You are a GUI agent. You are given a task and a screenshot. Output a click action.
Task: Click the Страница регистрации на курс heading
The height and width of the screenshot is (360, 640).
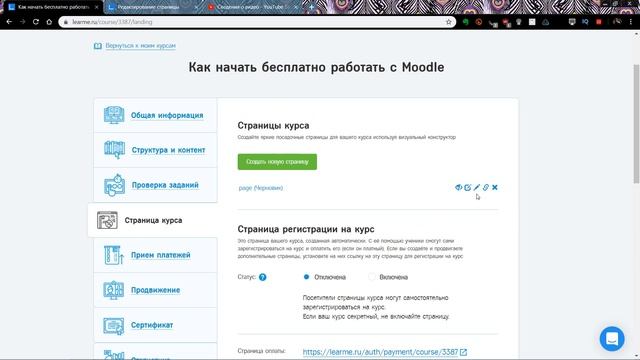306,229
